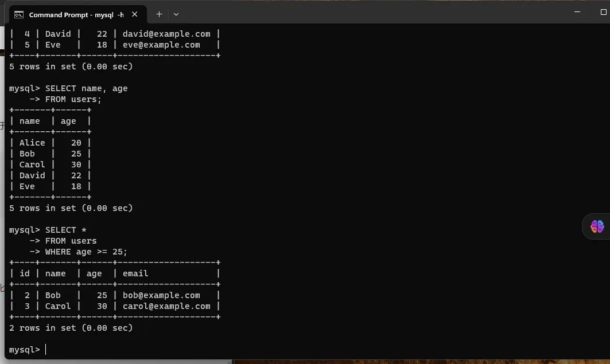Click carol@example.com in the last result table
The height and width of the screenshot is (364, 610).
[166, 306]
